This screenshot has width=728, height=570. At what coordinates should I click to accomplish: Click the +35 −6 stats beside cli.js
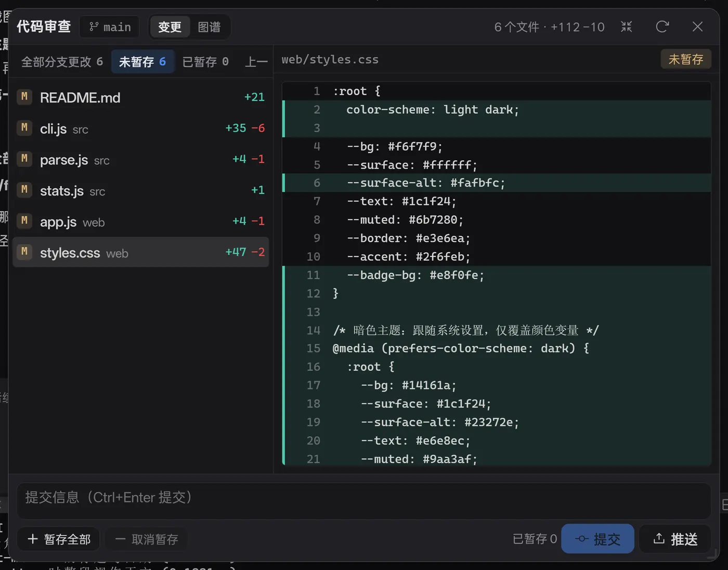point(245,128)
